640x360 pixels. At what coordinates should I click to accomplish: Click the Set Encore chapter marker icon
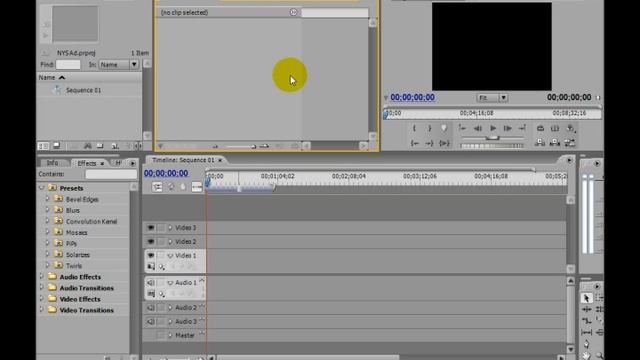click(x=171, y=187)
